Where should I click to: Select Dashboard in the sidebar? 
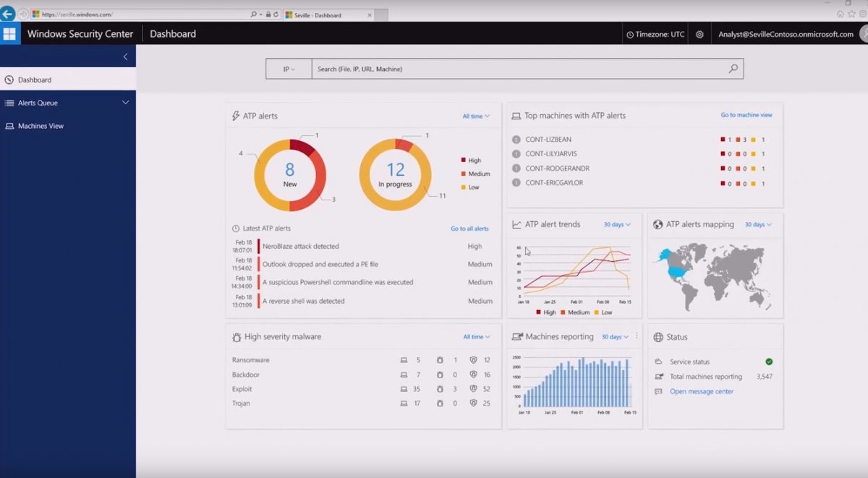(68, 80)
